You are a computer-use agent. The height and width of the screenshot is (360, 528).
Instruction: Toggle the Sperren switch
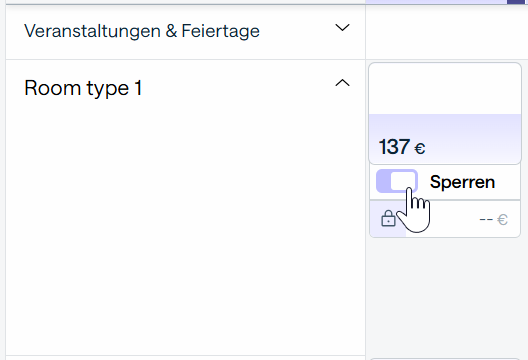397,181
